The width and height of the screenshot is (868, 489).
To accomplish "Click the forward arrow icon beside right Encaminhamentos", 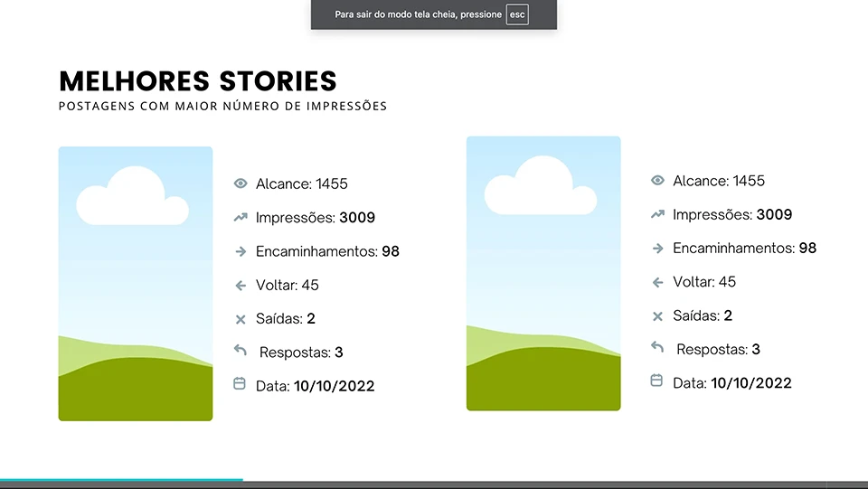I will coord(657,248).
